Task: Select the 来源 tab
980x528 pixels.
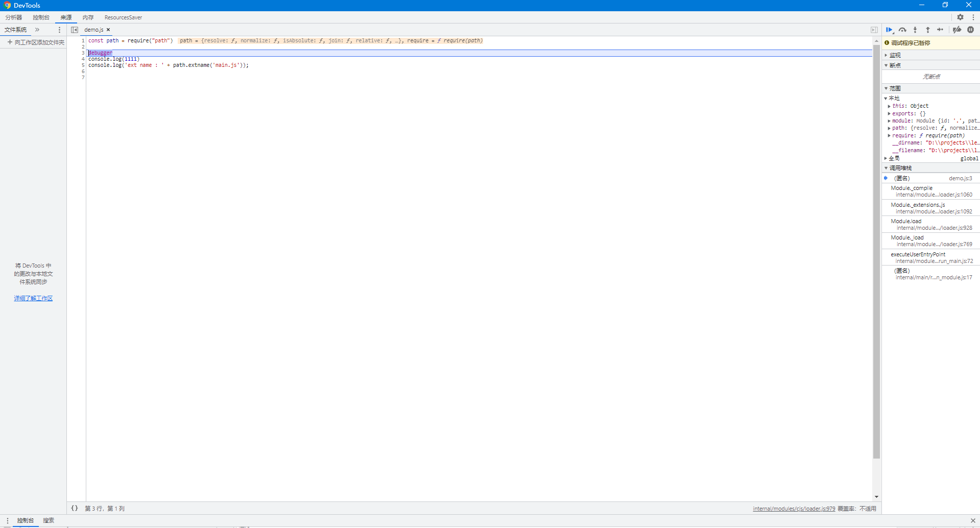Action: coord(66,17)
